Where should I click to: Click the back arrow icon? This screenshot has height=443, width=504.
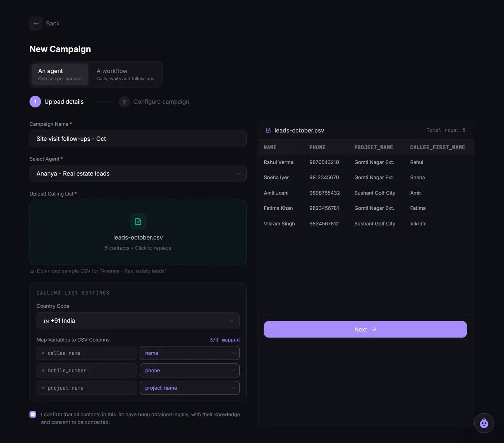point(36,23)
